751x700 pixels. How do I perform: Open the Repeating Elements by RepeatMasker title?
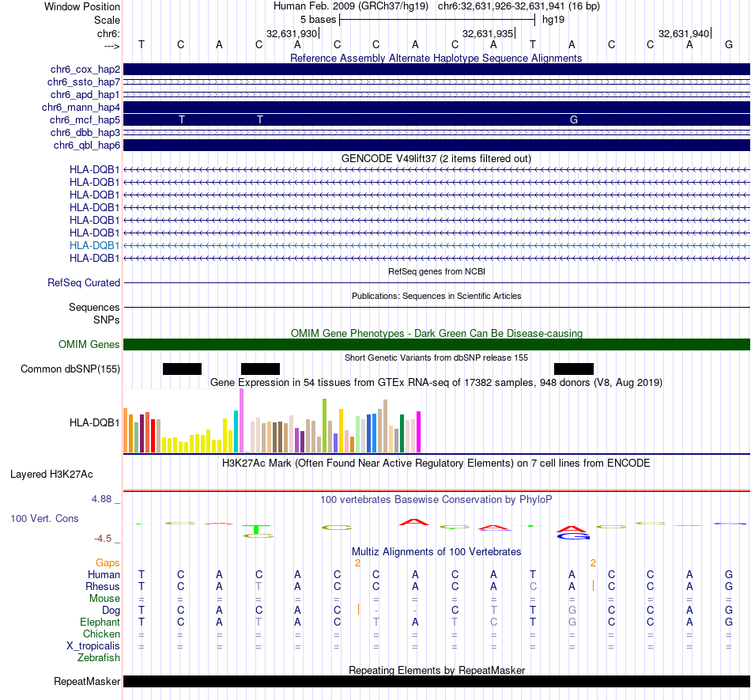pyautogui.click(x=436, y=670)
